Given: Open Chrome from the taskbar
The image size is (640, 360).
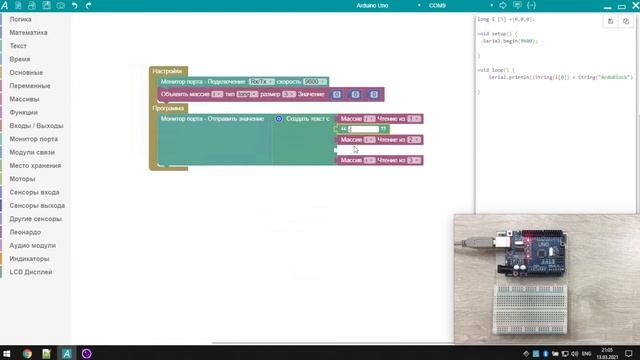Looking at the screenshot, I should (x=27, y=353).
